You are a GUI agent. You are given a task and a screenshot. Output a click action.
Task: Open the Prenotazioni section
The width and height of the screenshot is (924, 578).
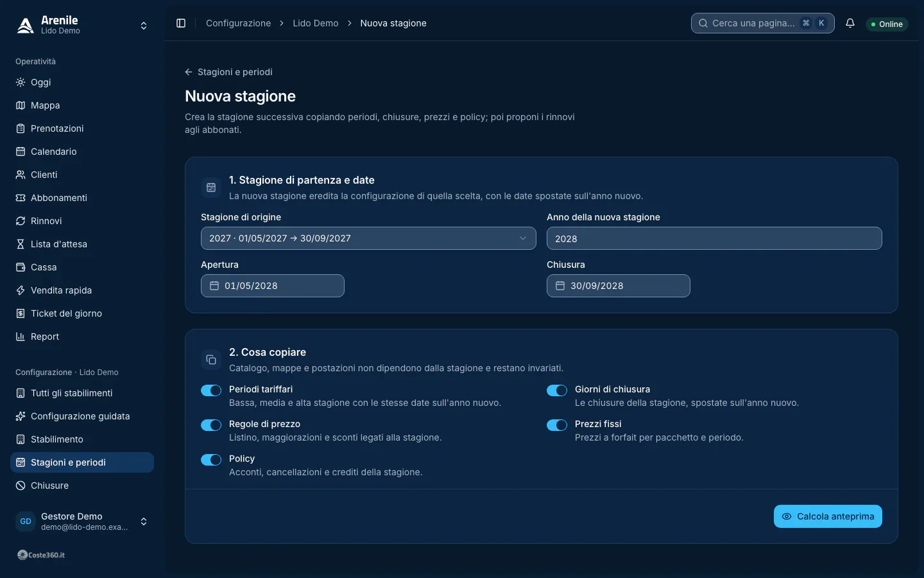pyautogui.click(x=82, y=128)
